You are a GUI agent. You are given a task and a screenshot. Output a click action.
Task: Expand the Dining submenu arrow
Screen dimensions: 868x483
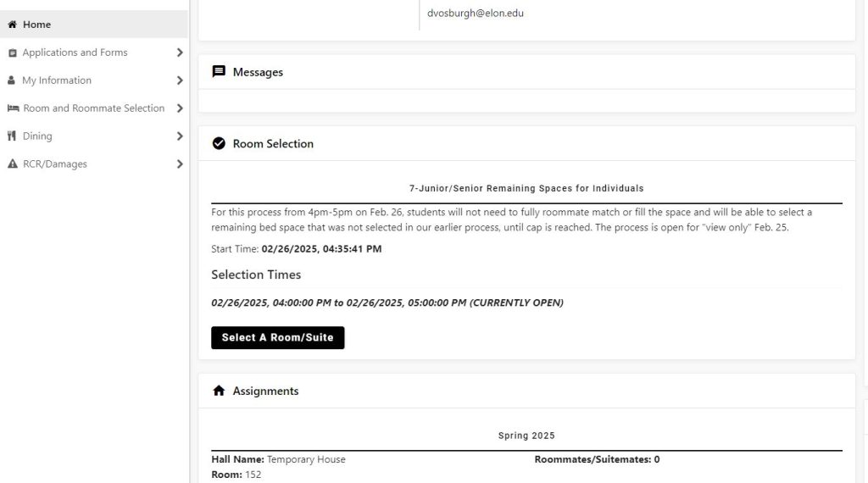[x=180, y=136]
